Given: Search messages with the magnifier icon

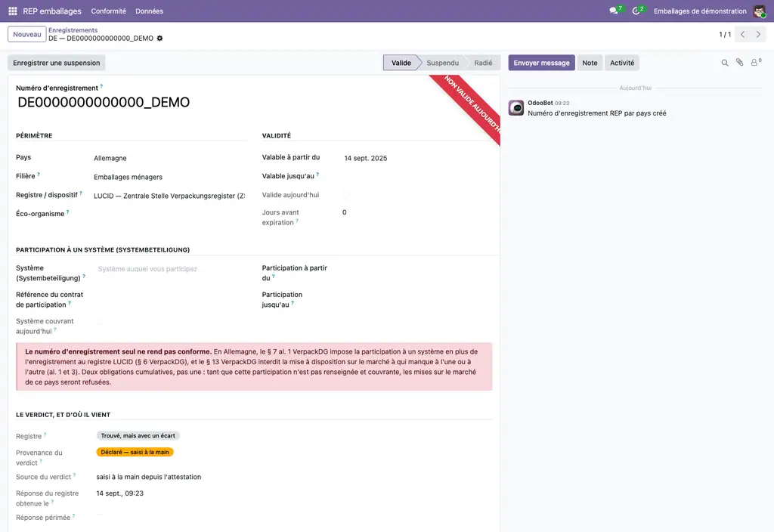Looking at the screenshot, I should click(725, 63).
